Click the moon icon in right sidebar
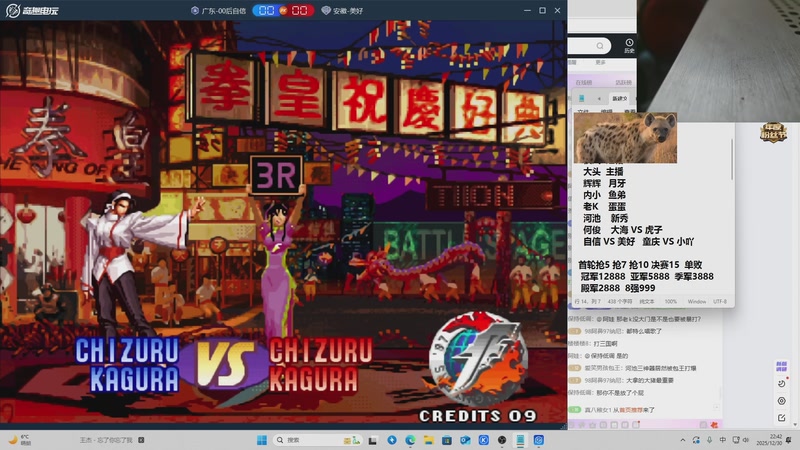 pyautogui.click(x=782, y=383)
